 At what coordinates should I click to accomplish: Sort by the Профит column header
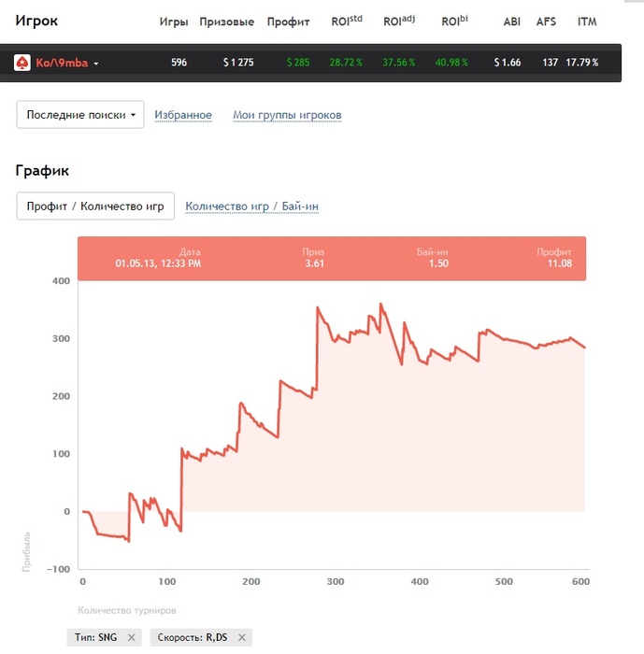point(289,21)
